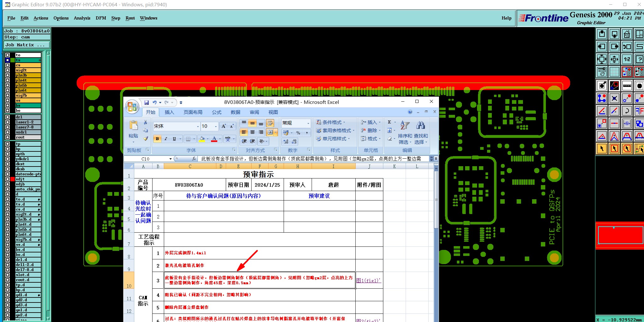Viewport: 644px width, 322px height.
Task: Switch to the 页面布局 ribbon tab
Action: (x=193, y=112)
